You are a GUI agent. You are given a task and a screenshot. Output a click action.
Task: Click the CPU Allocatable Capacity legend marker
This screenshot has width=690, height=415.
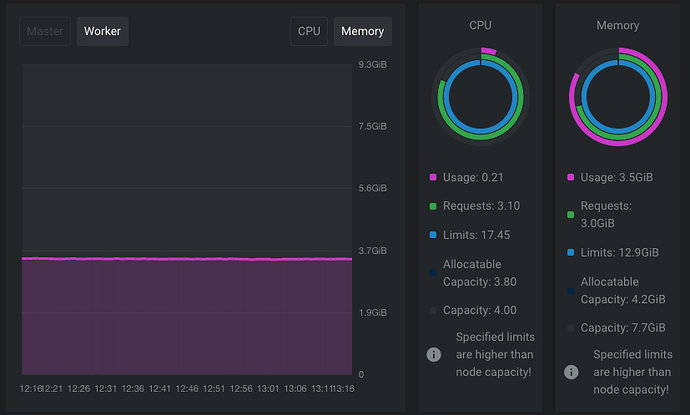coord(433,271)
